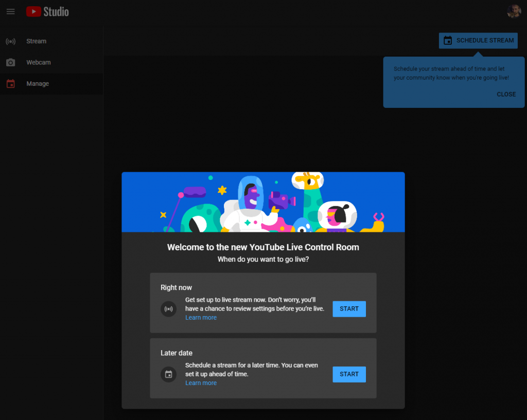
Task: Click the Right now broadcast icon
Action: tap(168, 309)
